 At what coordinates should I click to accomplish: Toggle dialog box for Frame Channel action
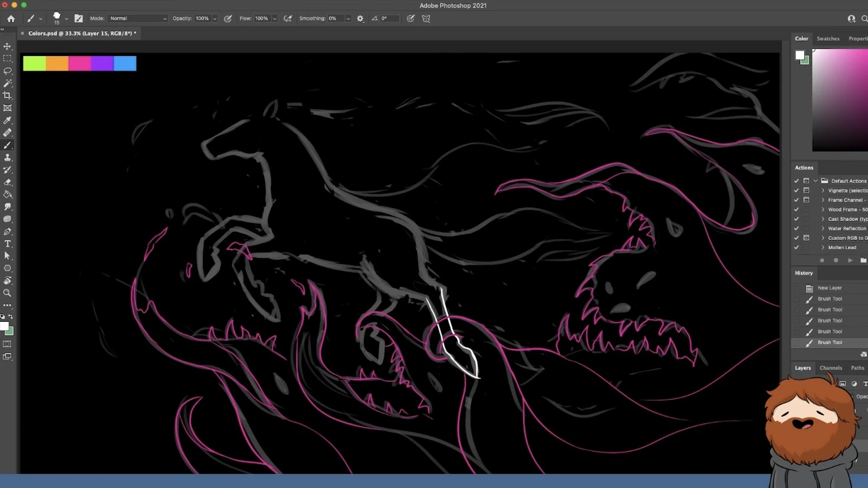pos(806,200)
